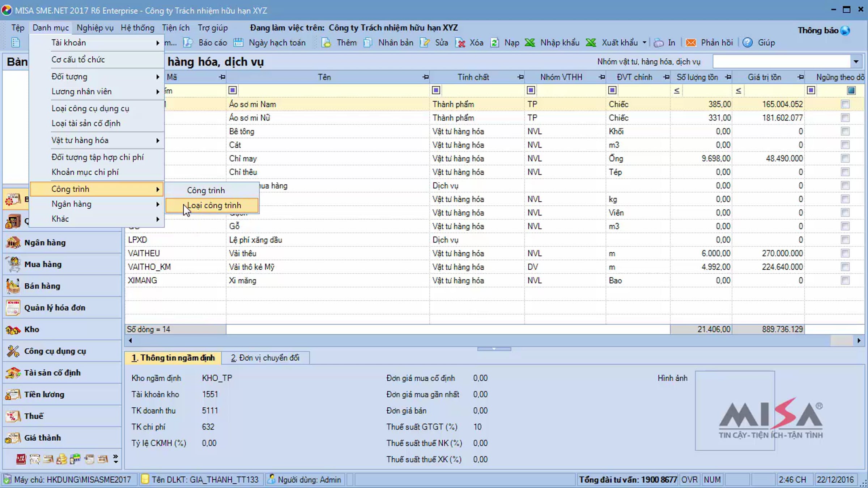
Task: Export the list with Xuất khẩu
Action: click(612, 43)
